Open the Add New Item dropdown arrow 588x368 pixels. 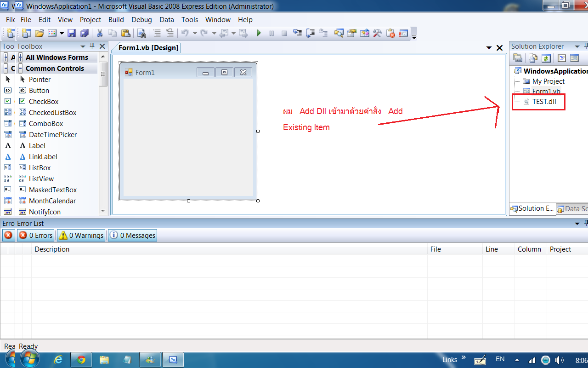coord(62,33)
